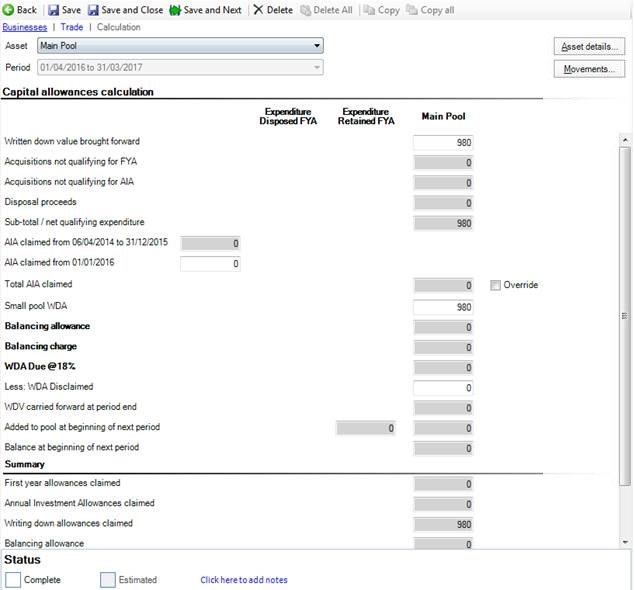Click the Copy all icon
The image size is (635, 590).
pos(411,10)
